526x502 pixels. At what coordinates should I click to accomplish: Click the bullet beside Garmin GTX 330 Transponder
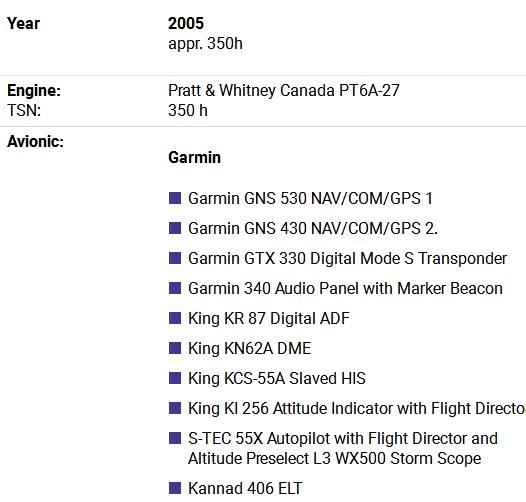tap(175, 258)
